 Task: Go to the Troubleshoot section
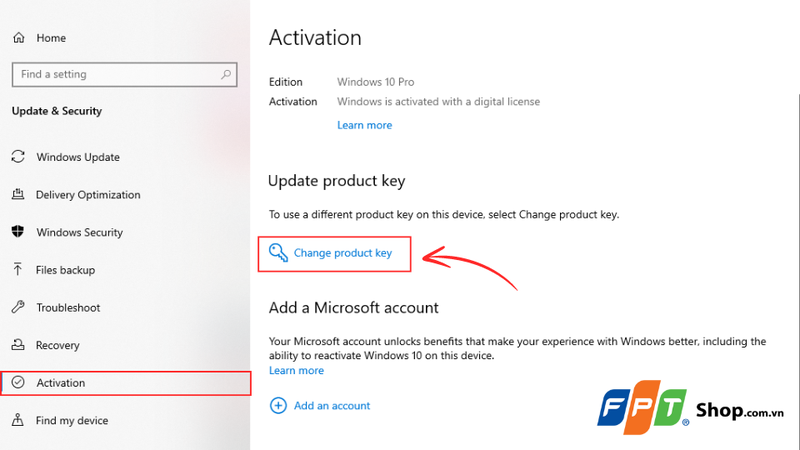point(68,308)
